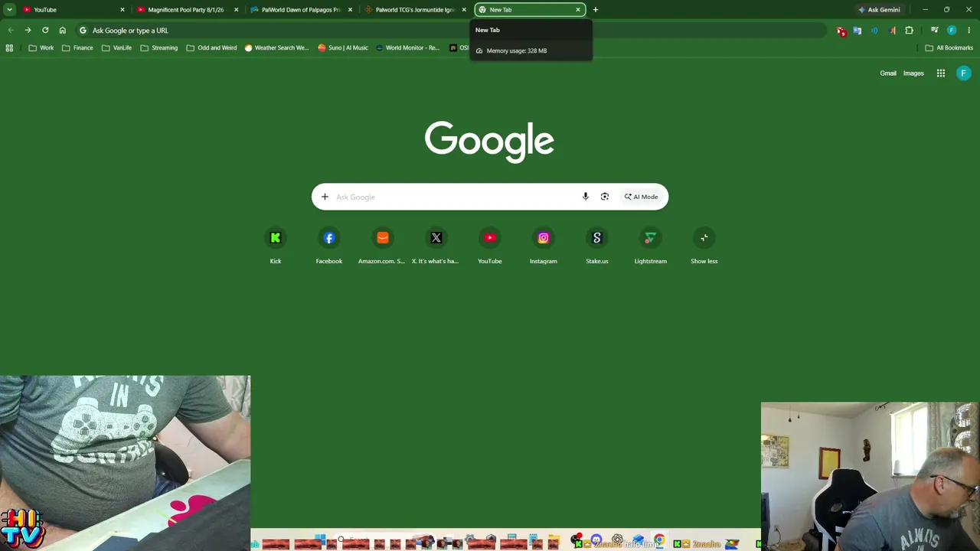The height and width of the screenshot is (551, 980).
Task: Expand the Odd and Weird bookmarks folder
Action: (x=211, y=47)
